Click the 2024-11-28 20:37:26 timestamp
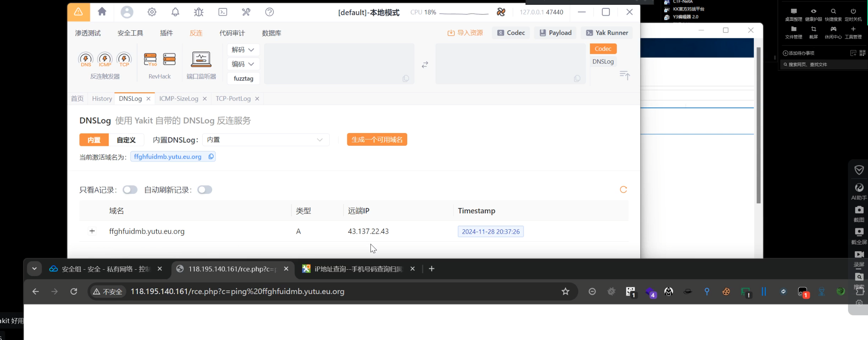The width and height of the screenshot is (868, 340). (491, 231)
